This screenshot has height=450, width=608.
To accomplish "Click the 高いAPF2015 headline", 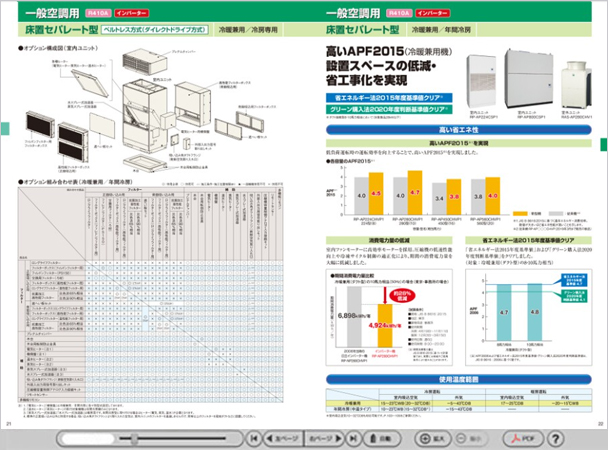I will click(x=389, y=51).
